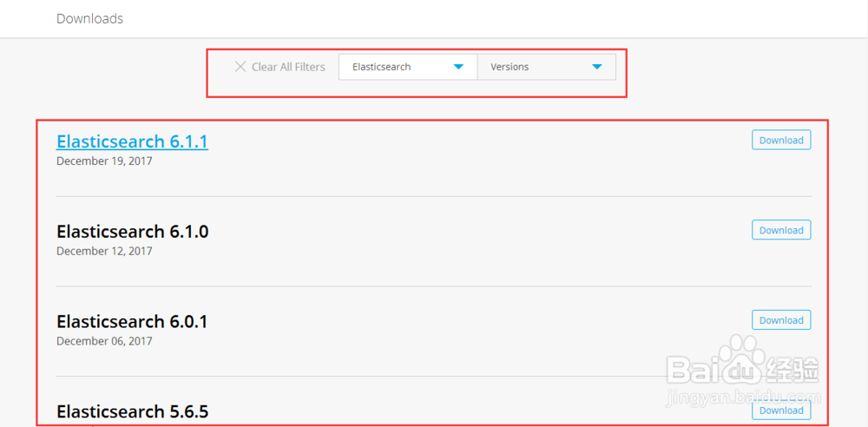This screenshot has width=868, height=427.
Task: Open the Elasticsearch 5.6.5 title
Action: [132, 412]
